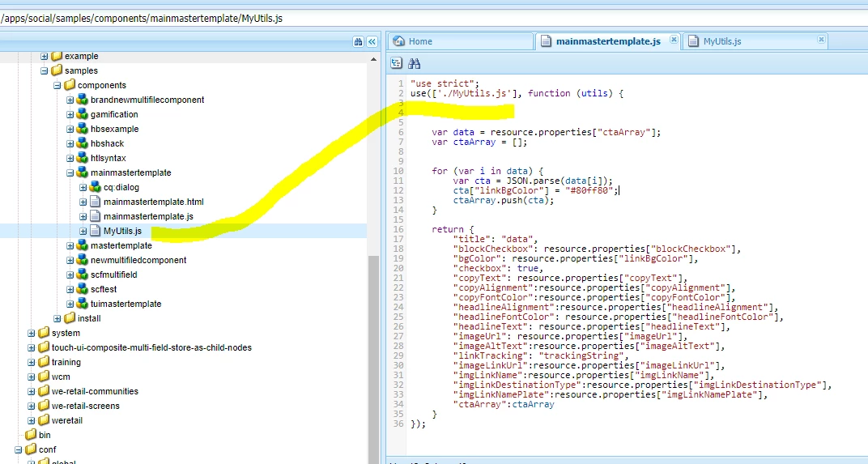The height and width of the screenshot is (464, 868).
Task: Select the samples folder icon
Action: [57, 70]
